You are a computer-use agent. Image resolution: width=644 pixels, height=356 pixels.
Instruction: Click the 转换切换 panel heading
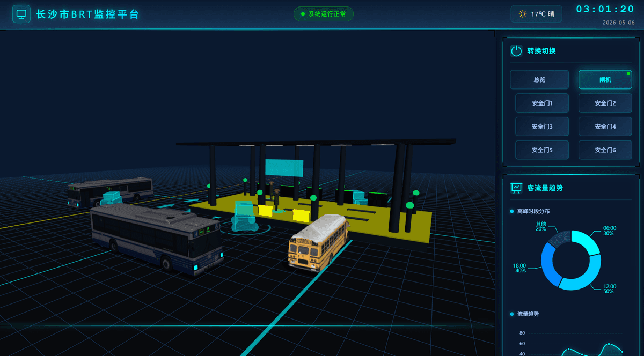coord(541,51)
